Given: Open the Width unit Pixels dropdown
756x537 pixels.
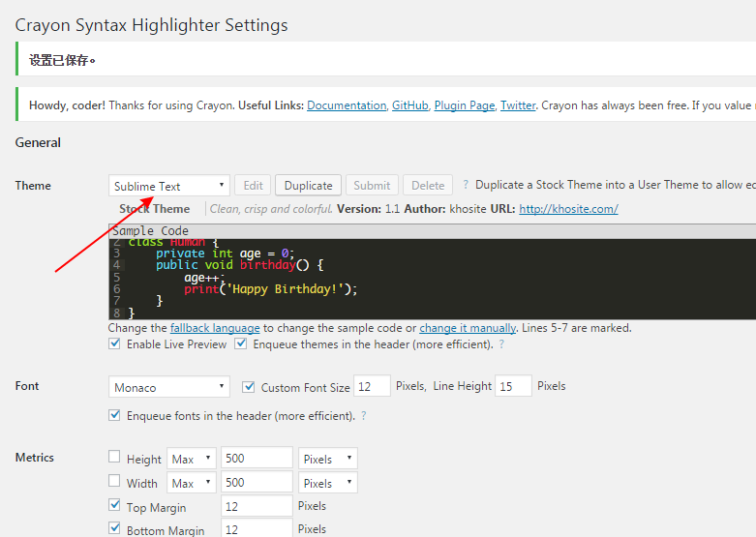Looking at the screenshot, I should 327,483.
